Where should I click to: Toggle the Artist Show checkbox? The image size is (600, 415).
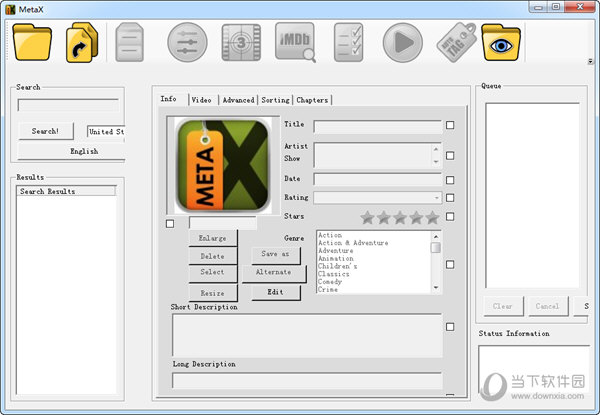click(450, 156)
